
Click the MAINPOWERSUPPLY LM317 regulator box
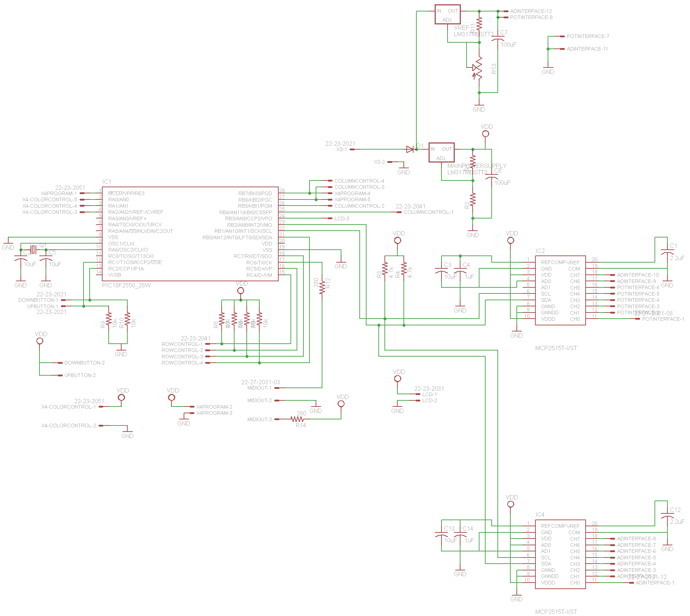tap(441, 152)
